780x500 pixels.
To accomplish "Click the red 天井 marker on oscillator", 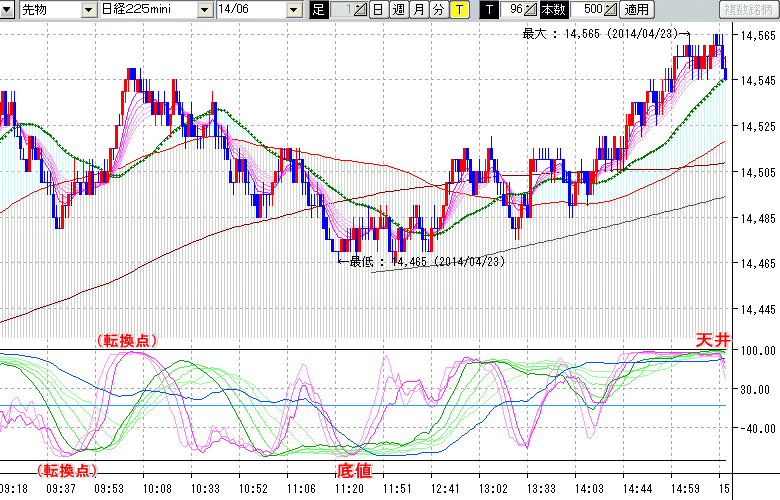I will coord(711,341).
